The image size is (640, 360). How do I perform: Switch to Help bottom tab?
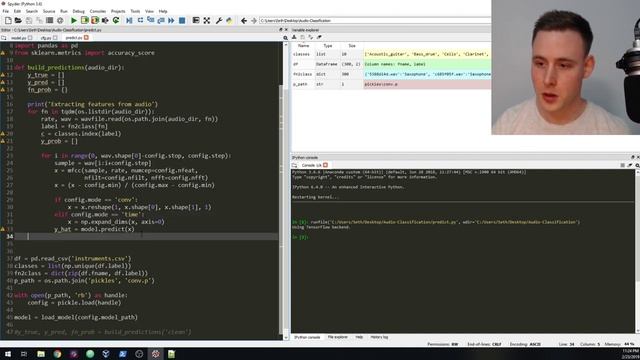click(x=359, y=337)
